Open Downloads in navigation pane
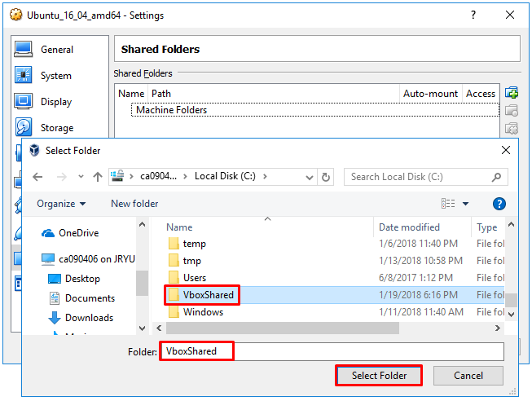Image resolution: width=532 pixels, height=401 pixels. (81, 318)
